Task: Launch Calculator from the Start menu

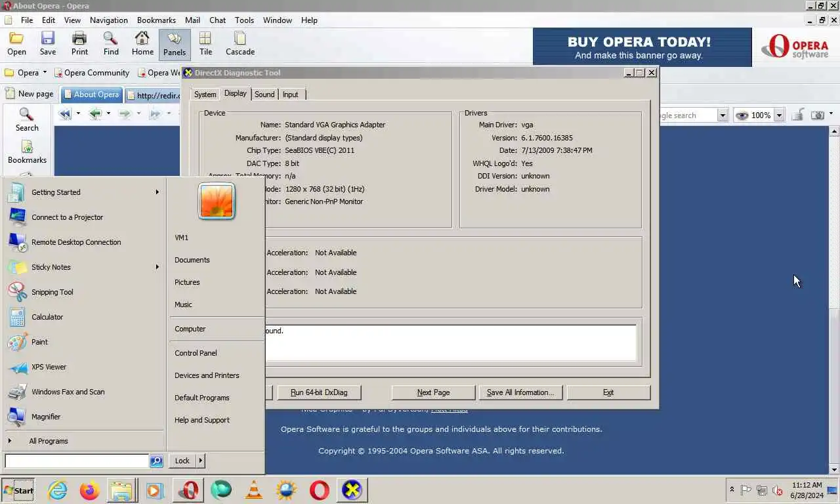Action: pyautogui.click(x=84, y=317)
